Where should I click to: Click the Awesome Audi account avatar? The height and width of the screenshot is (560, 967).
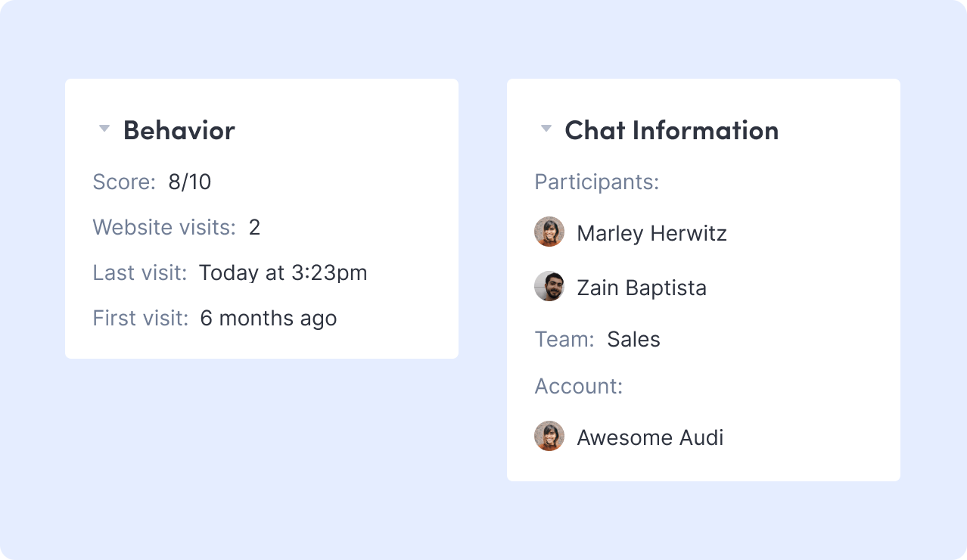point(549,437)
